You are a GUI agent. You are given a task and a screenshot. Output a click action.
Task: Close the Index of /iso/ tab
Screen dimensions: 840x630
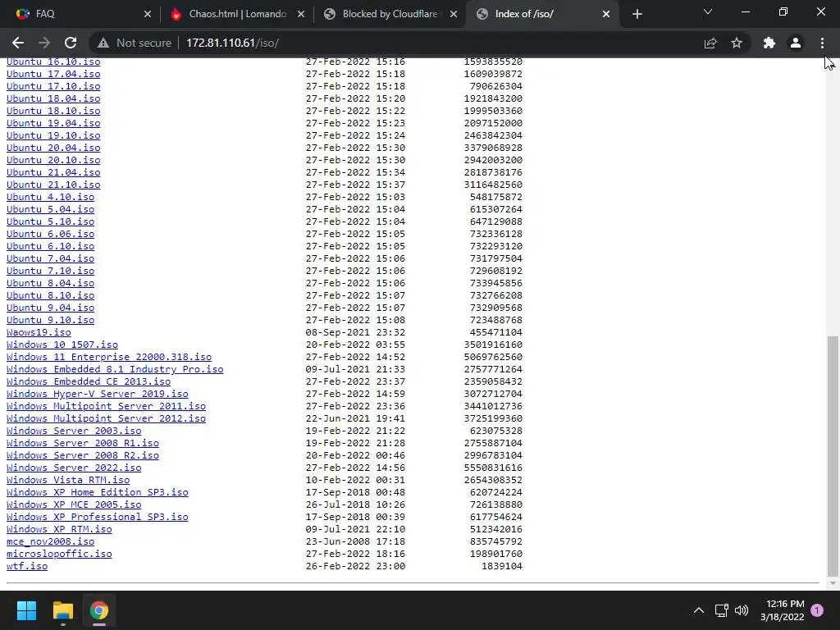(606, 14)
